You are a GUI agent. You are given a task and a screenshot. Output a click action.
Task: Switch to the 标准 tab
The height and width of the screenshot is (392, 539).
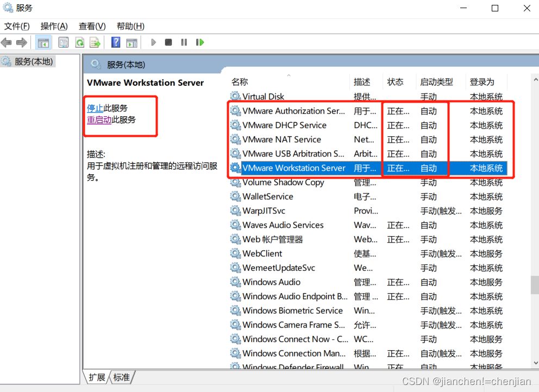122,377
